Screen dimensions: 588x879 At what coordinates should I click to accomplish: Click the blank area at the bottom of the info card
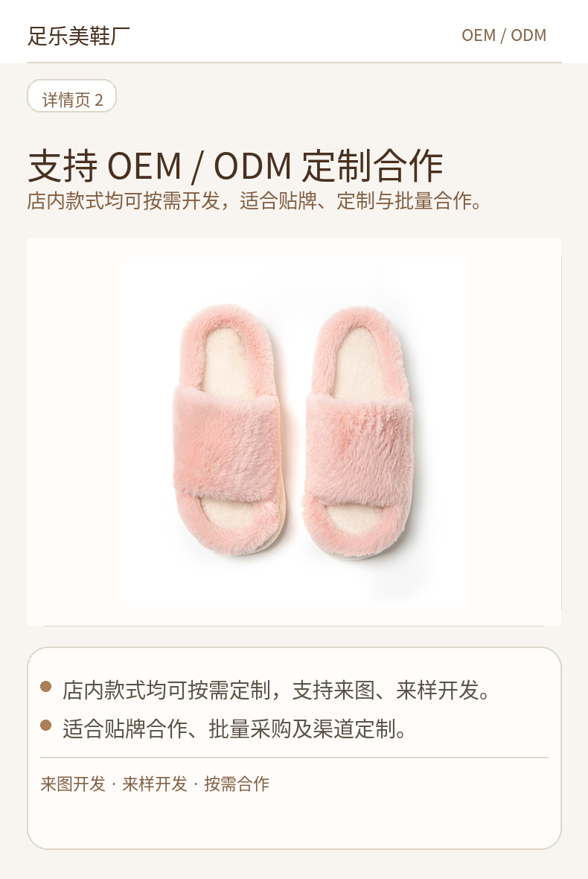294,821
